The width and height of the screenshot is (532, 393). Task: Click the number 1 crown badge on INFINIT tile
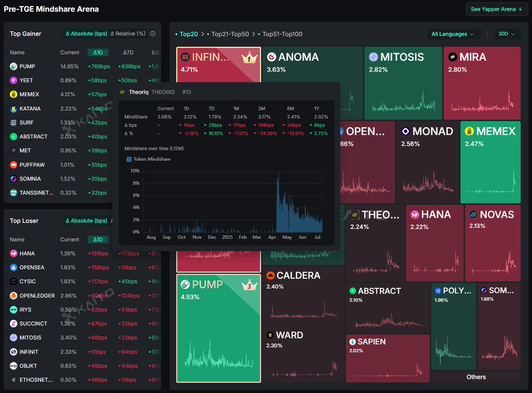(x=250, y=57)
